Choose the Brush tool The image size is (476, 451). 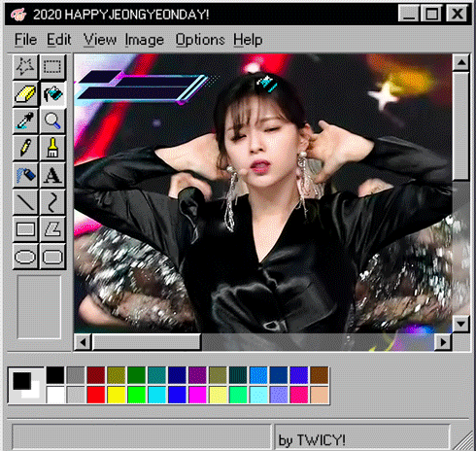(52, 148)
